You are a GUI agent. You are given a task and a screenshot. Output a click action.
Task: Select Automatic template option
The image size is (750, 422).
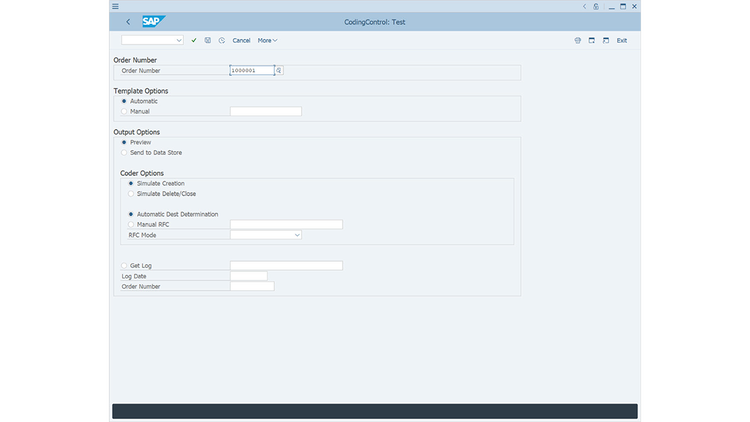(x=124, y=101)
